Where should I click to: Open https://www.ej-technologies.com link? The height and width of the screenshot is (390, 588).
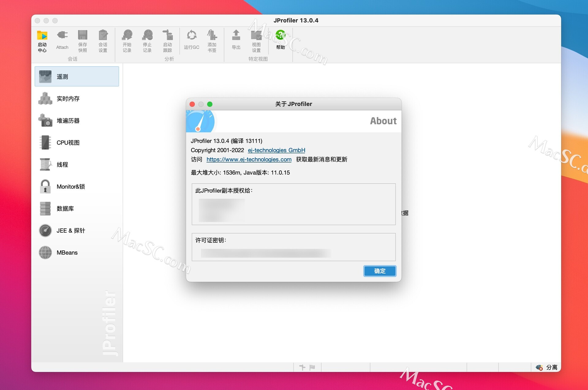[249, 159]
